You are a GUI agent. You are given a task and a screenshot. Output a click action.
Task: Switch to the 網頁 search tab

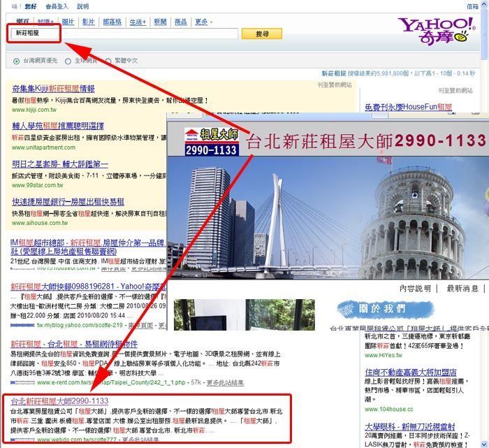22,22
